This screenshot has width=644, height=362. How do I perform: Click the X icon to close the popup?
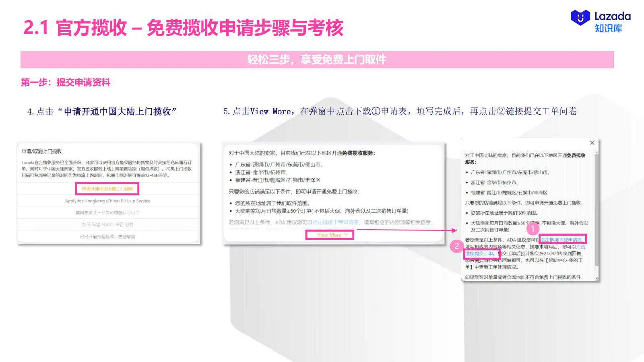tap(592, 143)
